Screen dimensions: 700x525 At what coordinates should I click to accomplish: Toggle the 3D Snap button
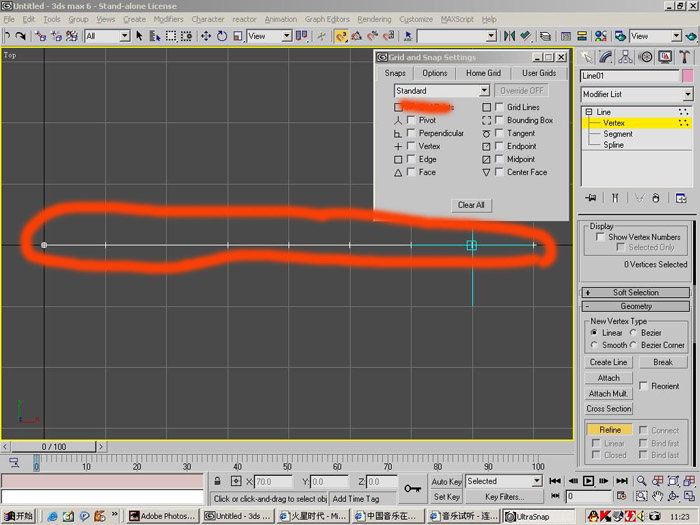(x=341, y=36)
